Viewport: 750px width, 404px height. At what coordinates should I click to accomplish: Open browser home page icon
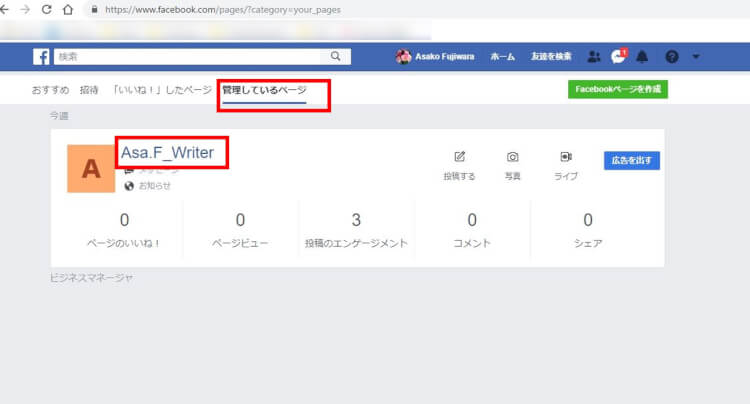click(x=68, y=10)
